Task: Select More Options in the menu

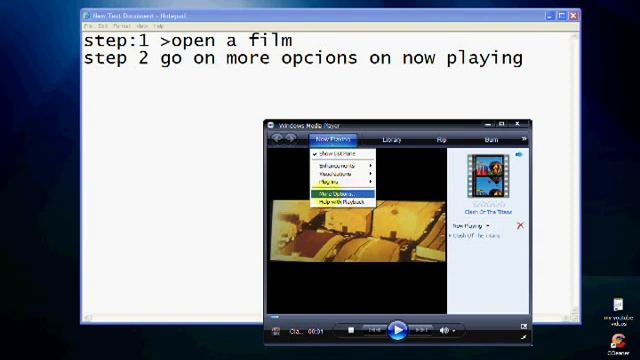Action: 343,194
